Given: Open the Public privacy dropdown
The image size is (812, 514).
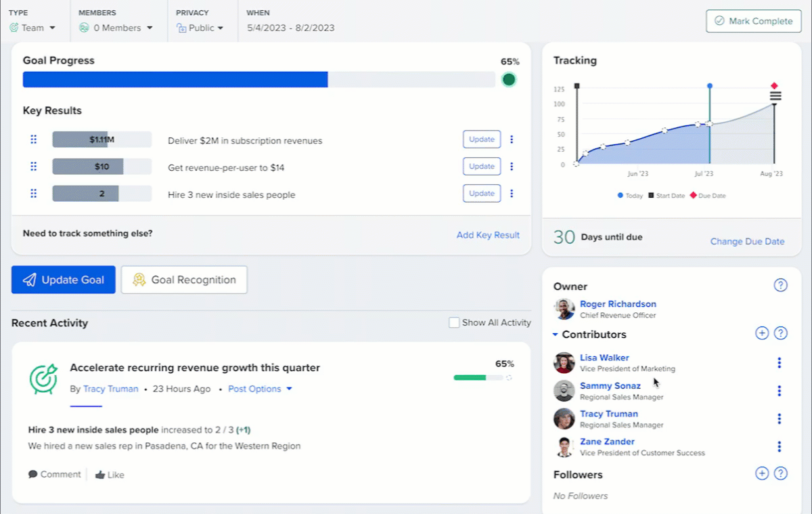Looking at the screenshot, I should (200, 28).
